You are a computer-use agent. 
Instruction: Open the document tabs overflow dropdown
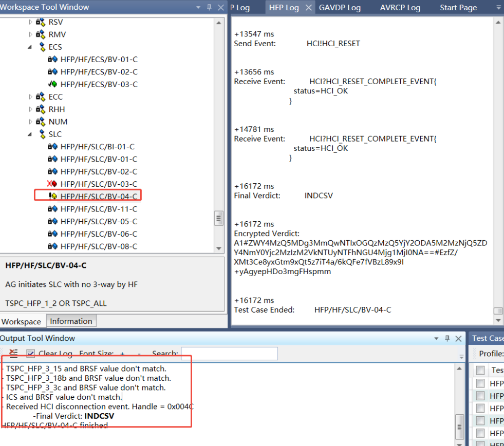[x=499, y=7]
